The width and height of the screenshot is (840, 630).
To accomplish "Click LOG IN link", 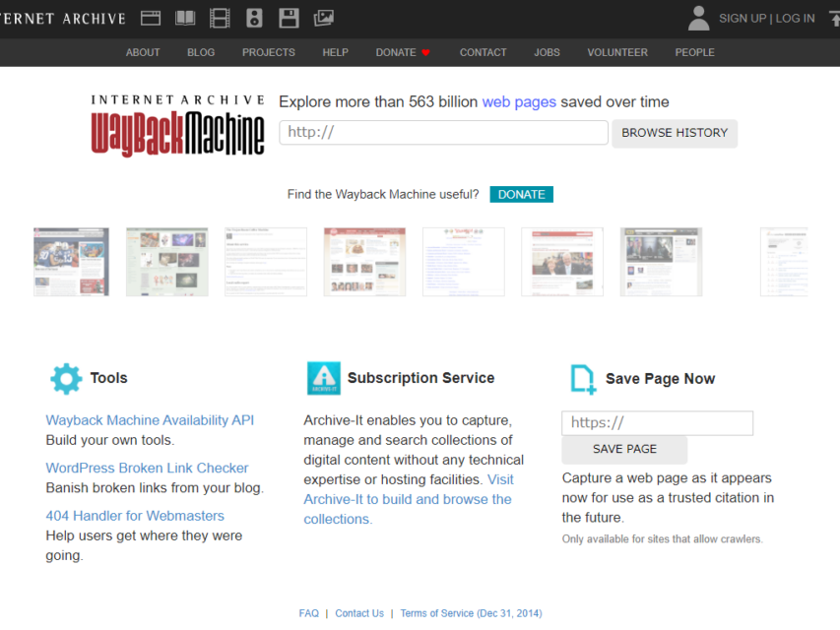I will pos(795,19).
